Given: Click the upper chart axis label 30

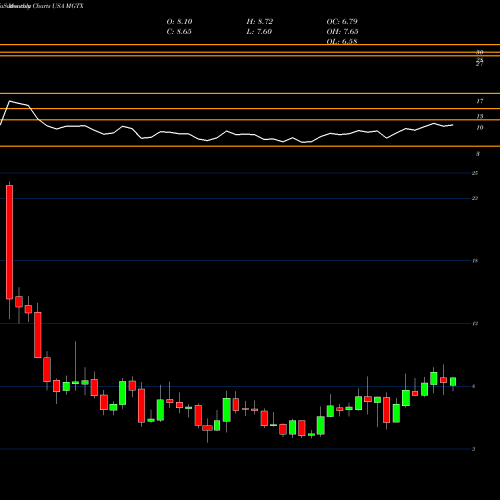Looking at the screenshot, I should [x=480, y=52].
